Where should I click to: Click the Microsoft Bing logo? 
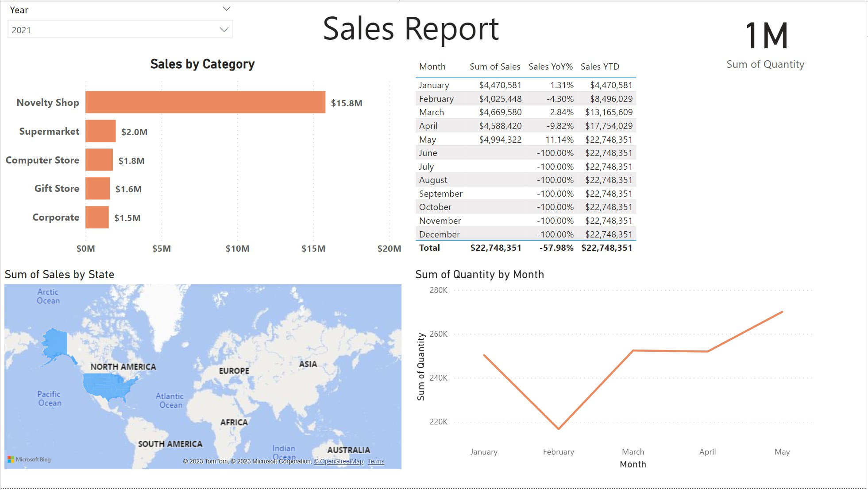click(x=29, y=459)
